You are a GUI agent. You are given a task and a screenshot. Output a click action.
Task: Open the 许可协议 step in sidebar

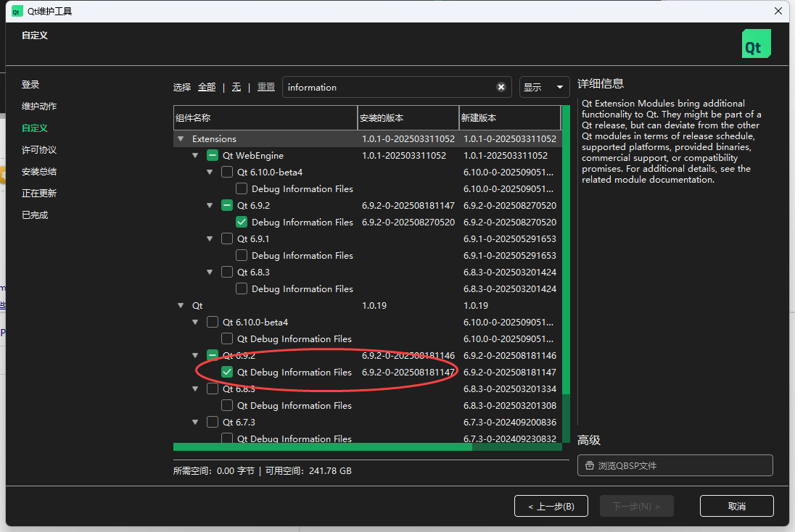[x=39, y=150]
